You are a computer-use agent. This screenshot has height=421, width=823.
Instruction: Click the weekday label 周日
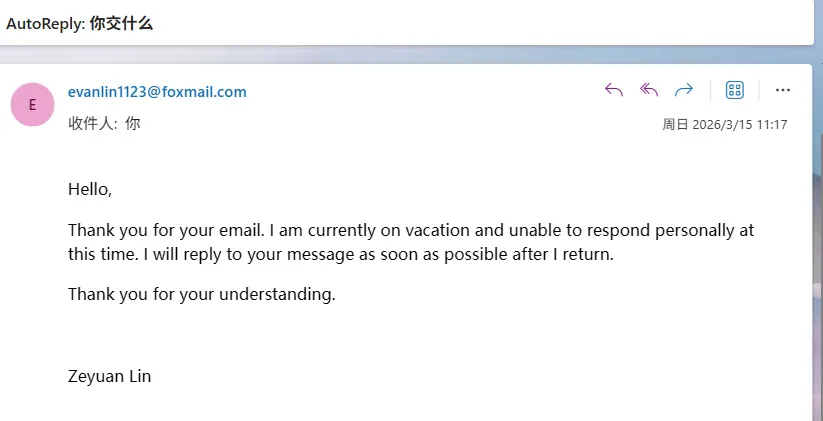pyautogui.click(x=676, y=124)
